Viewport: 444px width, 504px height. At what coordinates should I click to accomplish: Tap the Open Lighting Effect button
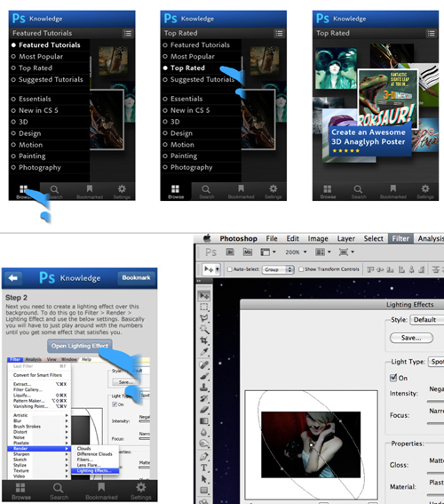80,346
